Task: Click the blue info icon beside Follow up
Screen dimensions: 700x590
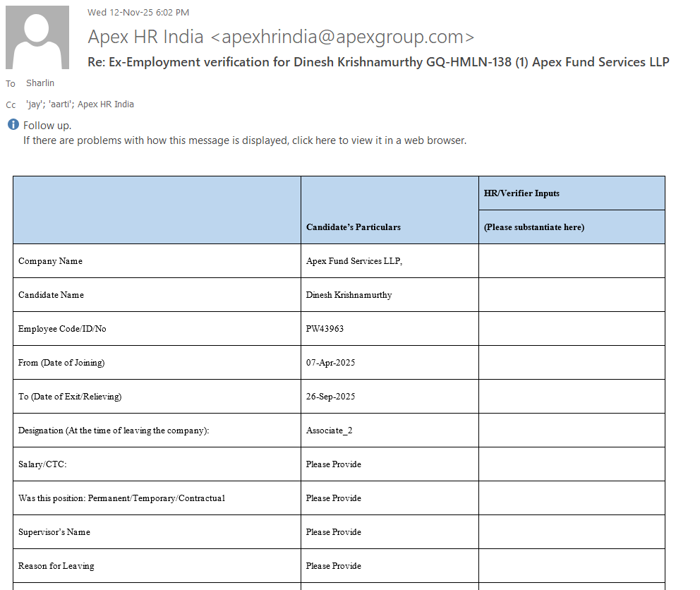Action: [13, 125]
